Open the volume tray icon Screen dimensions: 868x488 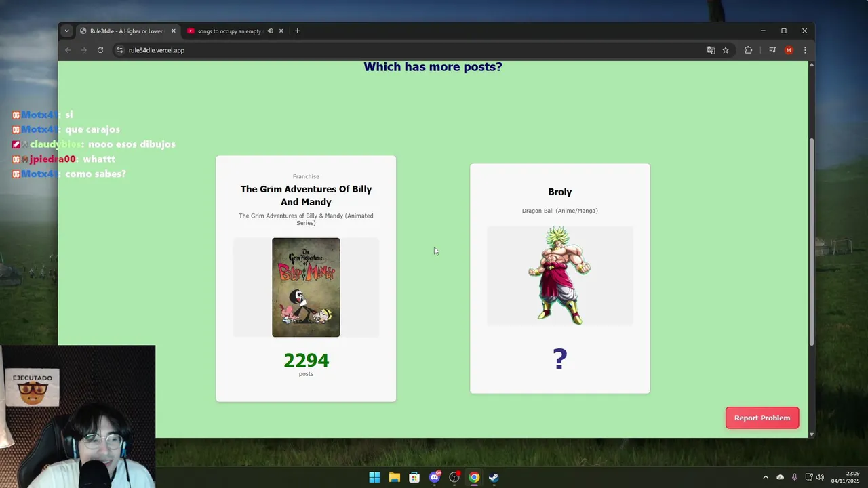(820, 477)
